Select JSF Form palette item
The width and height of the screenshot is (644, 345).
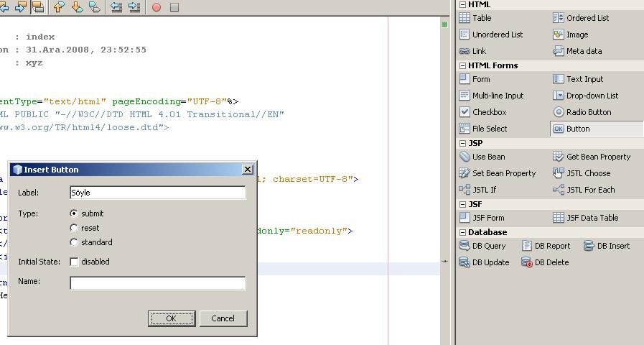(481, 218)
